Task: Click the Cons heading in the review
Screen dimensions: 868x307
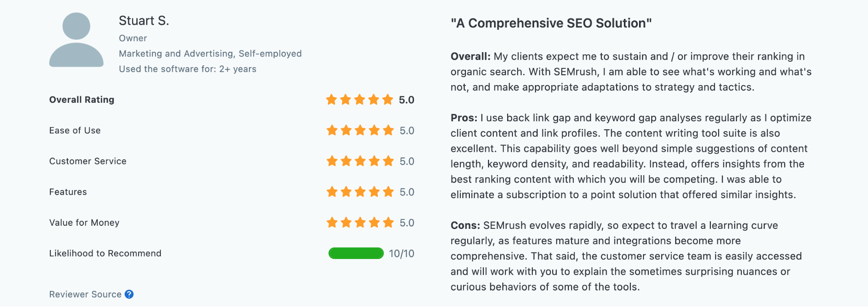Action: coord(465,225)
